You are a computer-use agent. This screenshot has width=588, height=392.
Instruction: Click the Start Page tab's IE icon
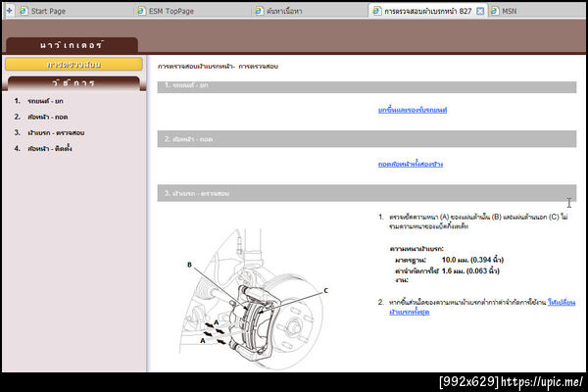(x=24, y=11)
